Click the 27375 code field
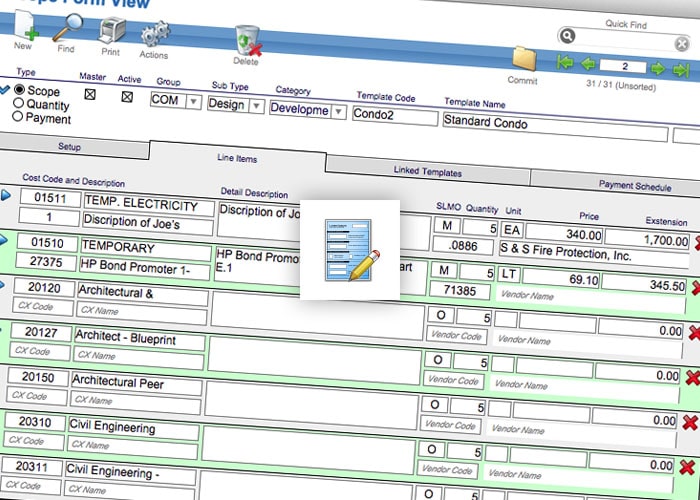The image size is (700, 500). tap(46, 261)
